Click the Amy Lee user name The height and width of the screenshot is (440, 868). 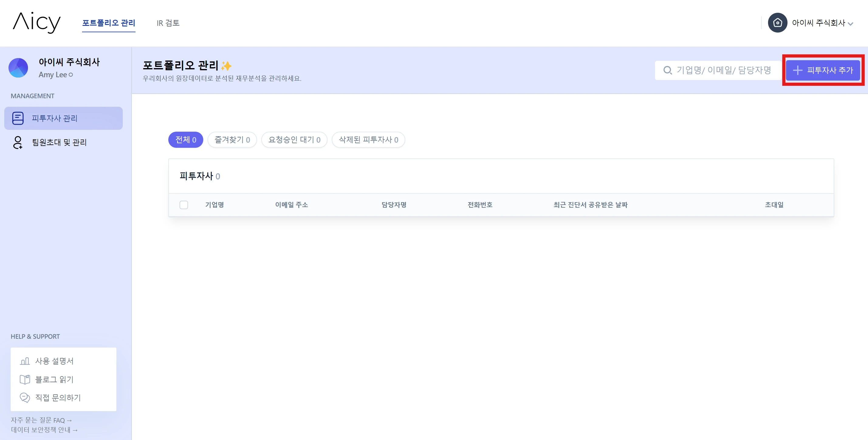53,75
